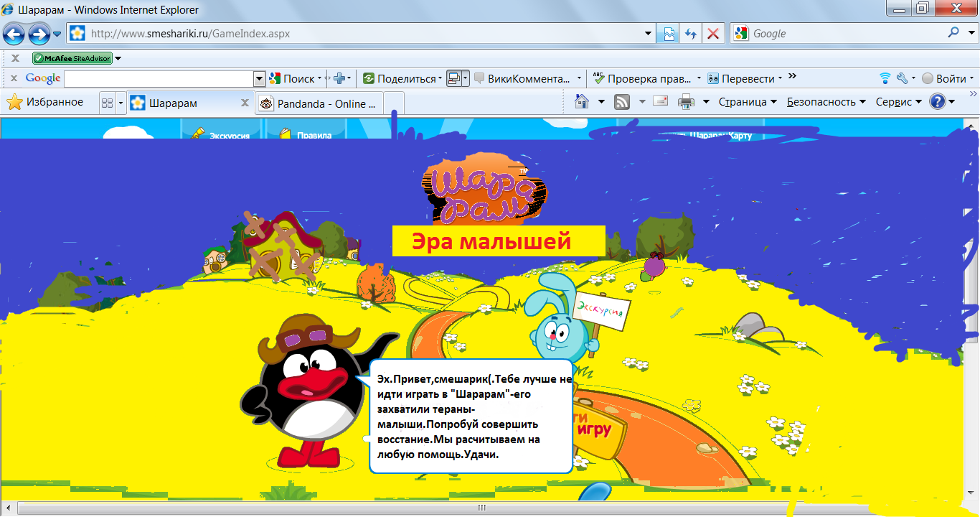980x517 pixels.
Task: Open the McAfee SiteAdvisor dropdown arrow
Action: point(118,58)
